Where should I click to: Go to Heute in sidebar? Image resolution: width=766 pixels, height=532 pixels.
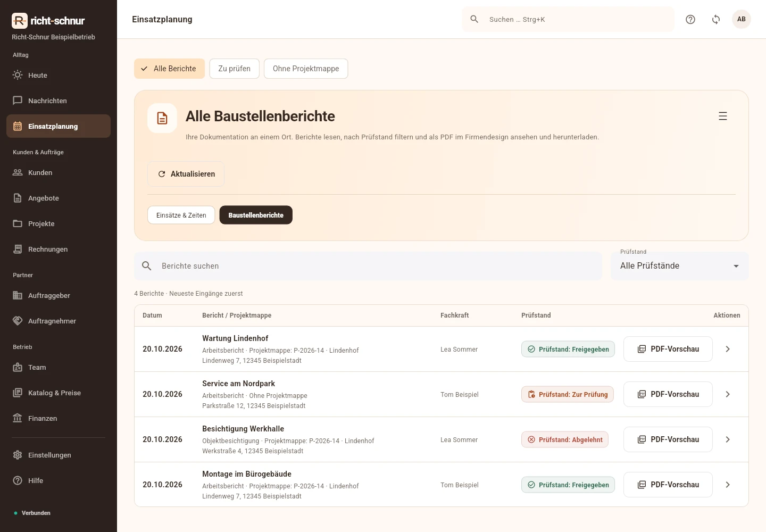(59, 75)
